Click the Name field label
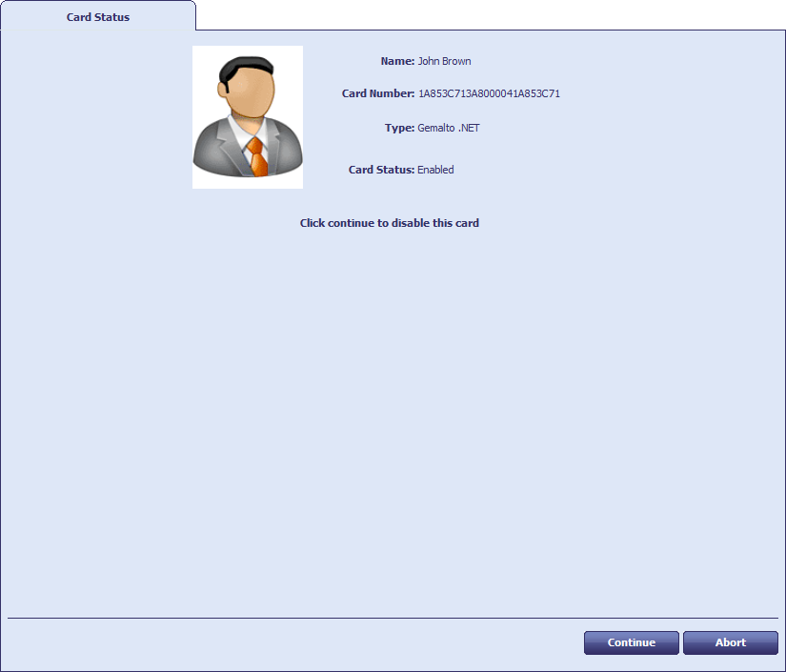 point(397,61)
